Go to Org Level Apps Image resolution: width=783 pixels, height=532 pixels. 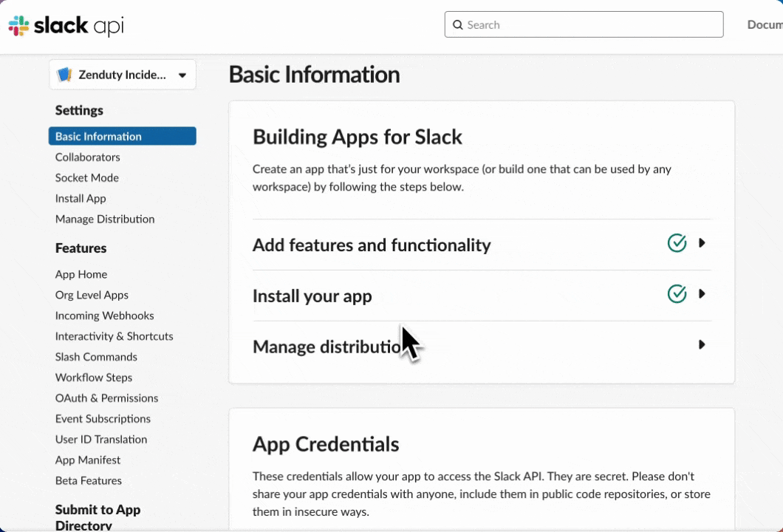click(x=92, y=296)
